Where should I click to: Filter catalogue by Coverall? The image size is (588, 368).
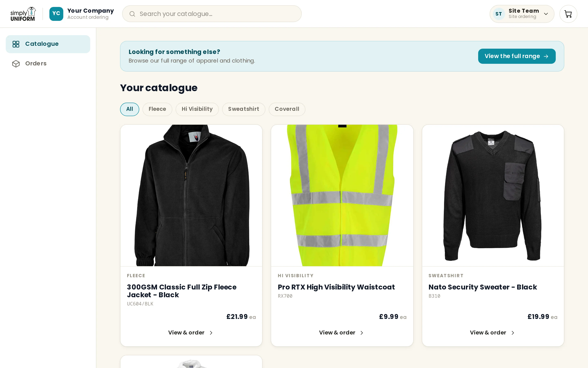(x=287, y=109)
